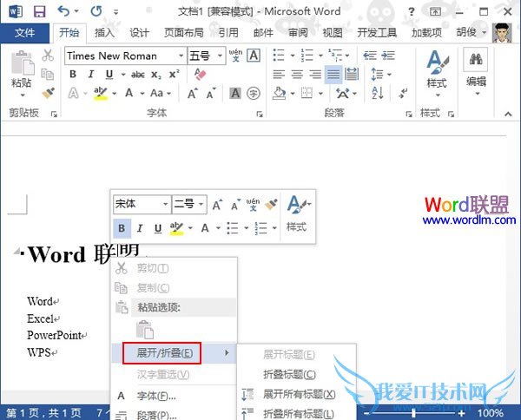Open the user account avatar picture

pos(502,33)
